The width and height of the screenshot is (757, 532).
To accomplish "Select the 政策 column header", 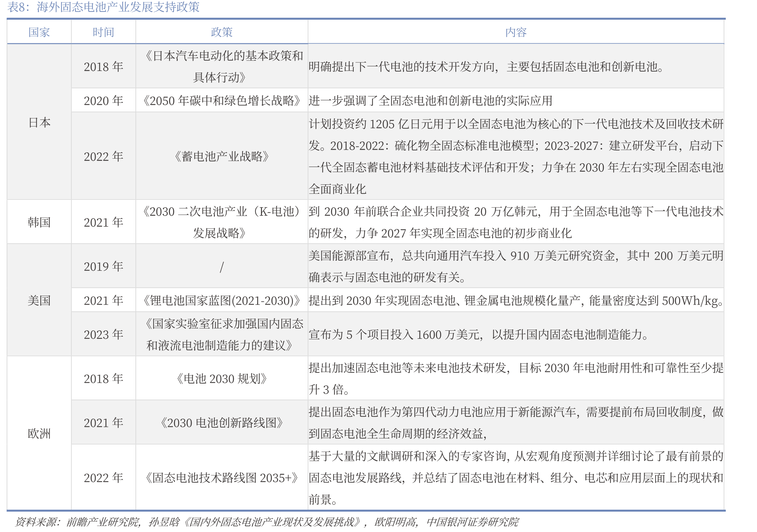I will click(x=222, y=32).
